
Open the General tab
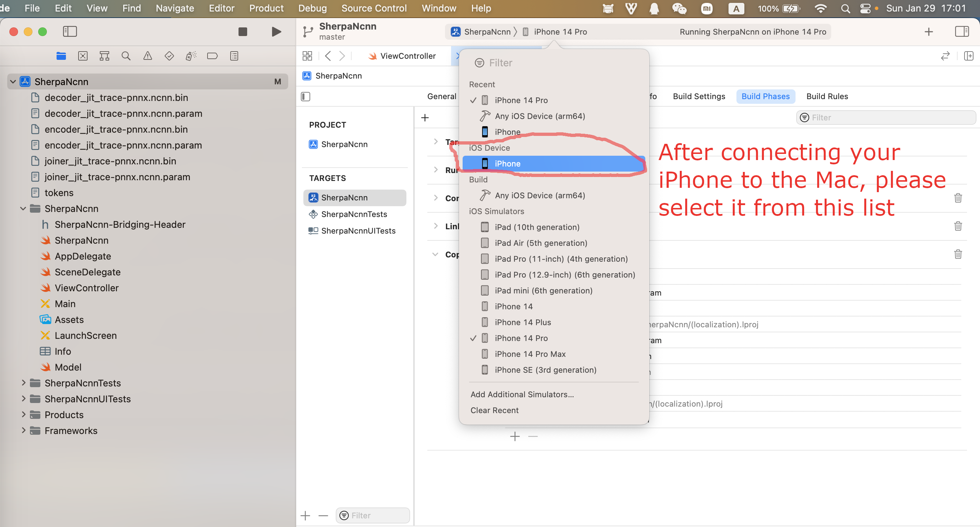[x=442, y=97]
